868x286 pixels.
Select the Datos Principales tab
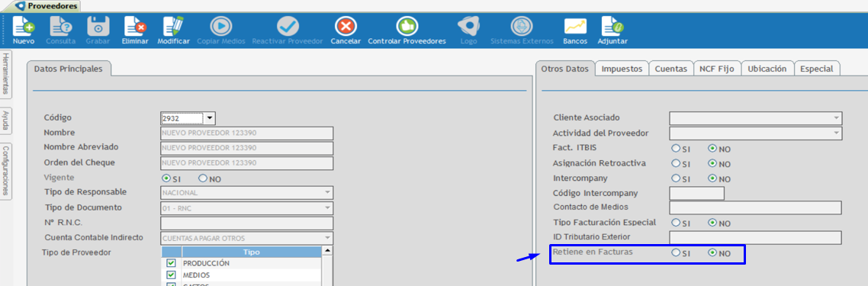pos(69,69)
